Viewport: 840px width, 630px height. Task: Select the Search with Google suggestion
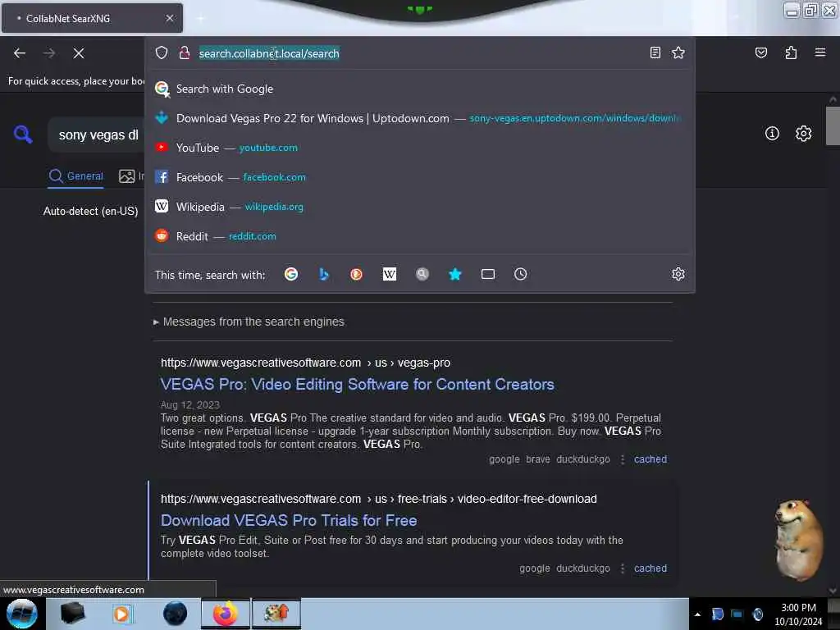click(419, 89)
